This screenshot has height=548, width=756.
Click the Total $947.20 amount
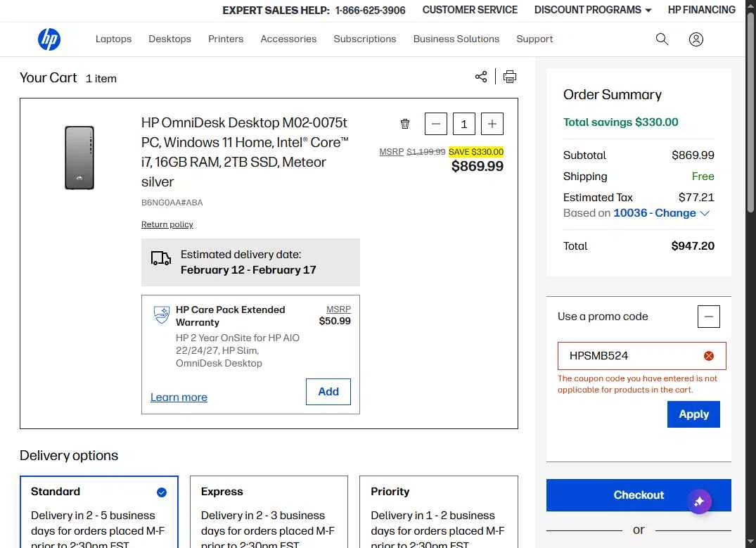click(x=693, y=246)
